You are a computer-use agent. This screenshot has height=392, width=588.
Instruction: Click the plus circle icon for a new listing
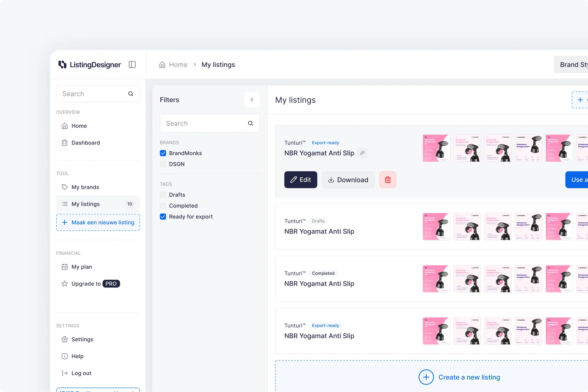(x=426, y=377)
